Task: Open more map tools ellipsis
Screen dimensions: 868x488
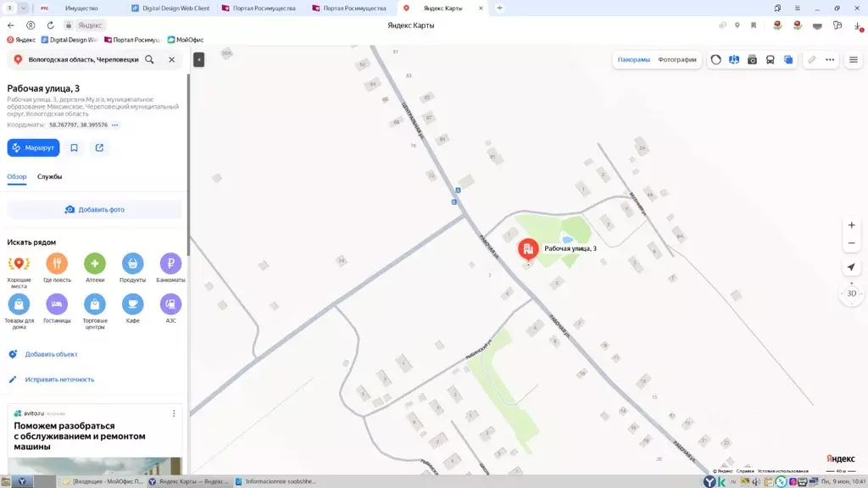Action: click(x=830, y=60)
